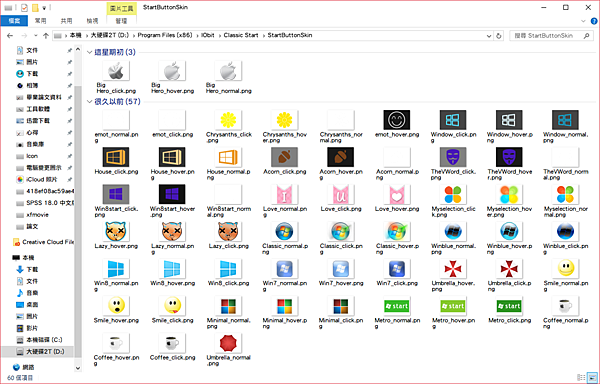Viewport: 600px width, 384px height.
Task: Select the Big Hero_click.png apple thumbnail
Action: (x=116, y=71)
